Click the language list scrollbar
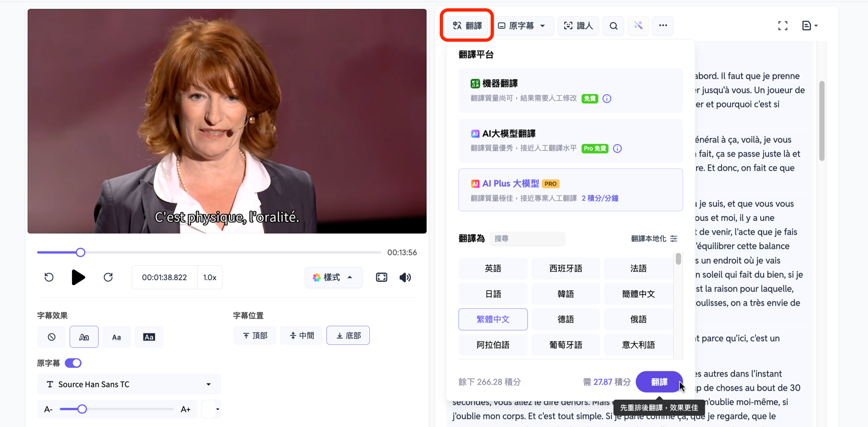Screen dimensions: 868x427 tap(678, 259)
